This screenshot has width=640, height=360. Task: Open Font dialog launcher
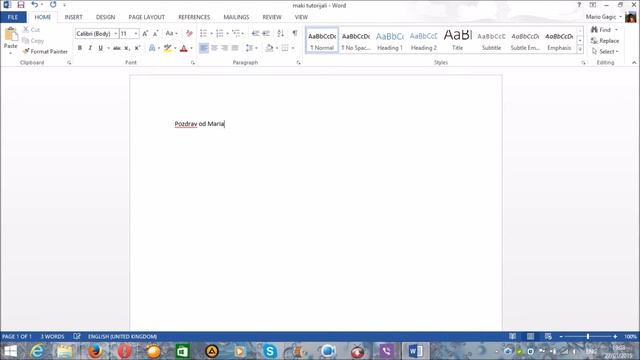click(x=193, y=63)
